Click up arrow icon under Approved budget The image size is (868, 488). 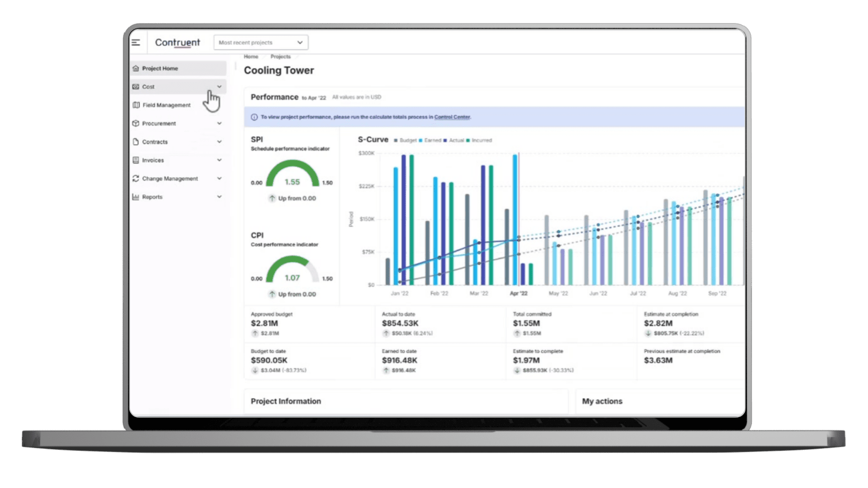tap(255, 333)
